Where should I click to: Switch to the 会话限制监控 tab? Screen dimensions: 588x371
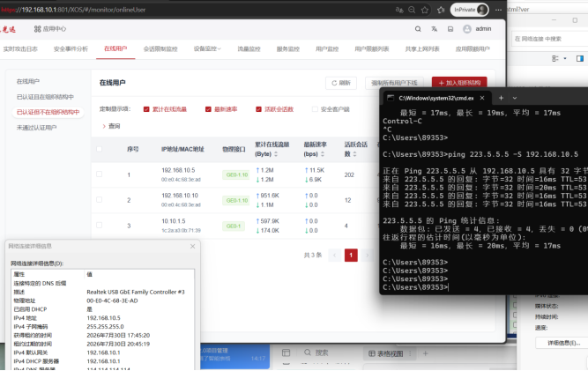160,48
